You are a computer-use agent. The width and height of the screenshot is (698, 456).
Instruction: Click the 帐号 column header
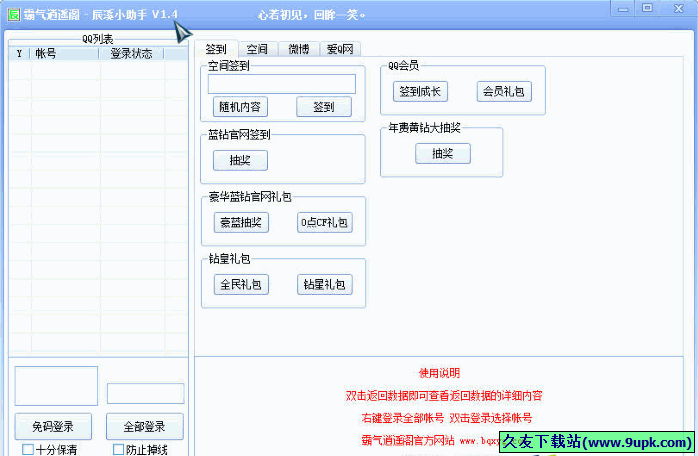(x=64, y=53)
